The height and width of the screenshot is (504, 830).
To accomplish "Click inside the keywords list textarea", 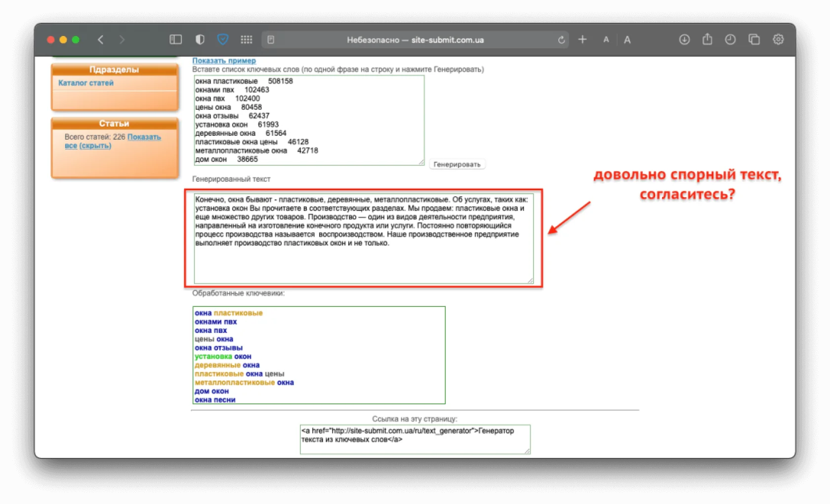I will 309,120.
